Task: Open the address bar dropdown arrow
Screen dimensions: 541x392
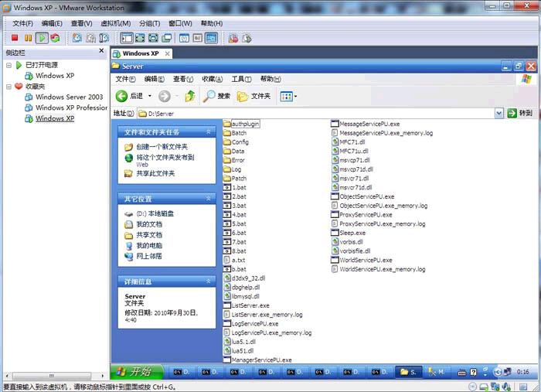Action: (x=499, y=113)
